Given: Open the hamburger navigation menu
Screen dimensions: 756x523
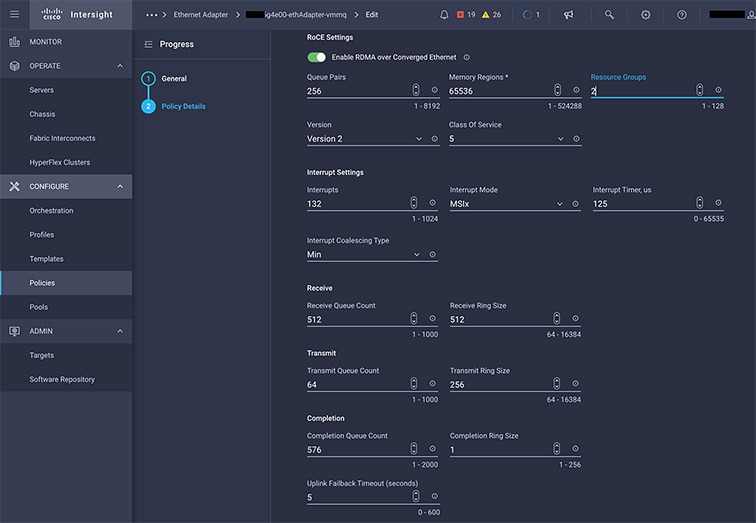Looking at the screenshot, I should [14, 14].
